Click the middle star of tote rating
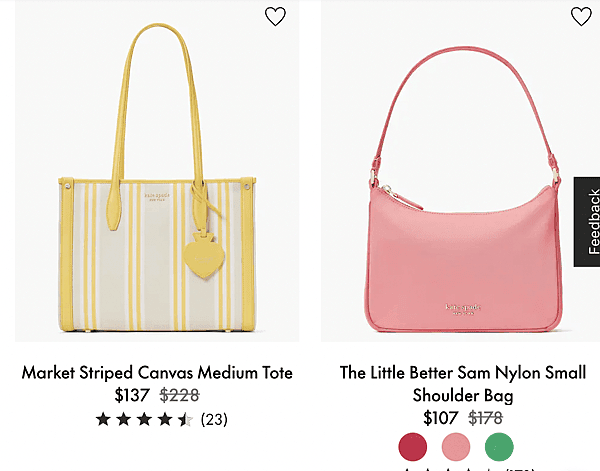Screen dimensions: 600x471 (x=144, y=419)
